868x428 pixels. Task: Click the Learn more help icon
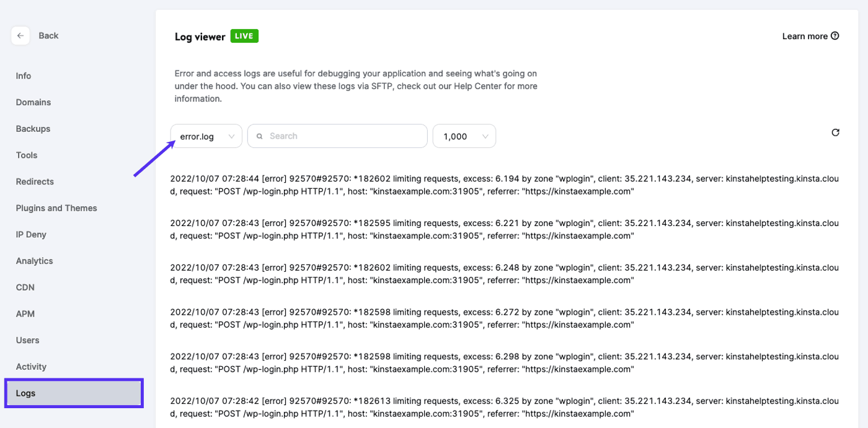pos(835,36)
